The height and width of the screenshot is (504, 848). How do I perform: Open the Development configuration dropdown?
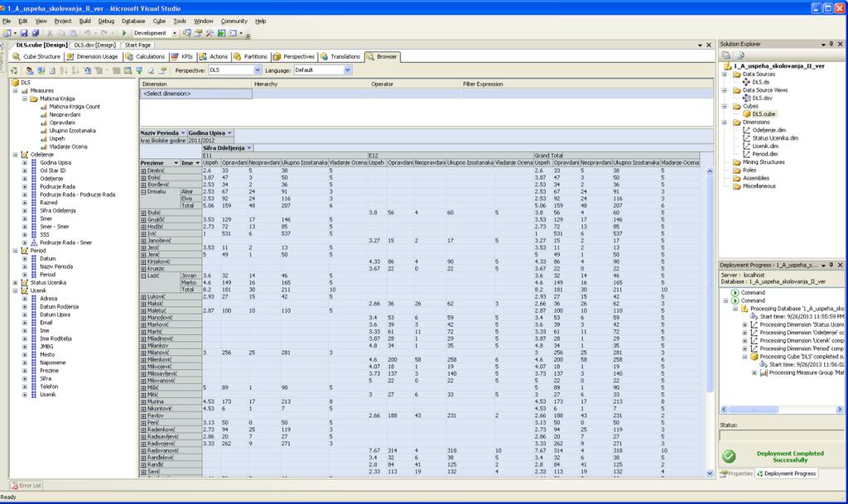coord(175,33)
